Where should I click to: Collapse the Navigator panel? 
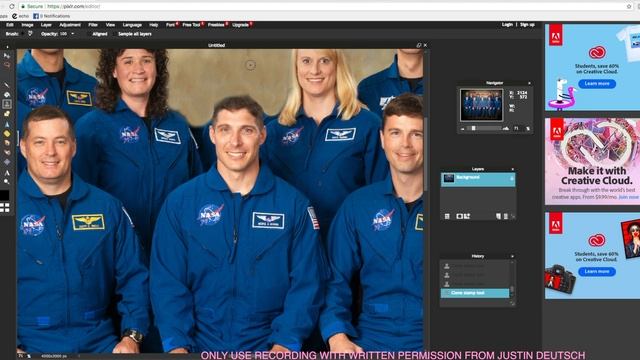529,83
